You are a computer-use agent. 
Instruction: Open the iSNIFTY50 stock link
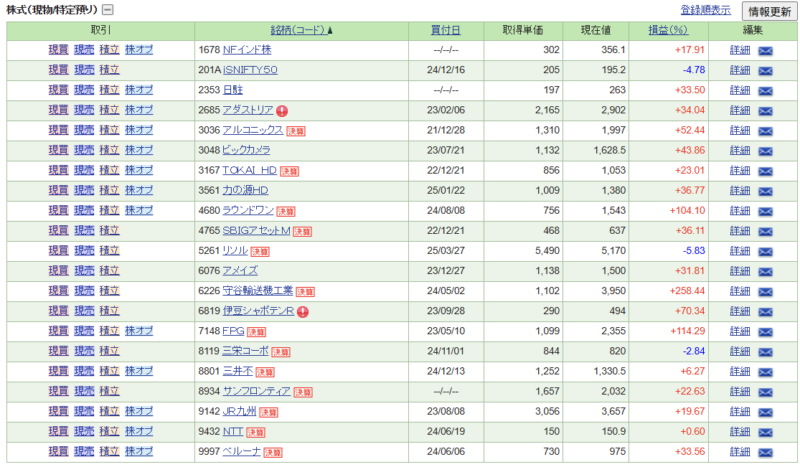click(x=250, y=69)
